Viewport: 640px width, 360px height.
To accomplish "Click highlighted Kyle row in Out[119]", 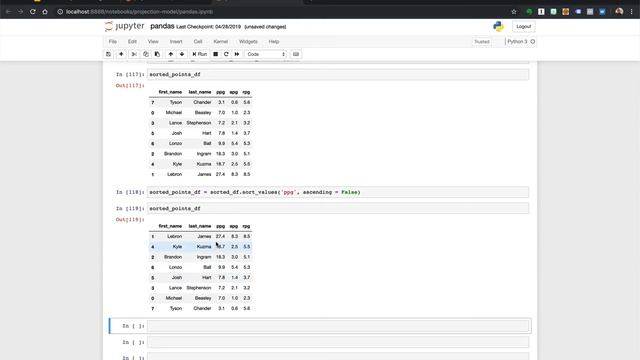I will click(200, 247).
